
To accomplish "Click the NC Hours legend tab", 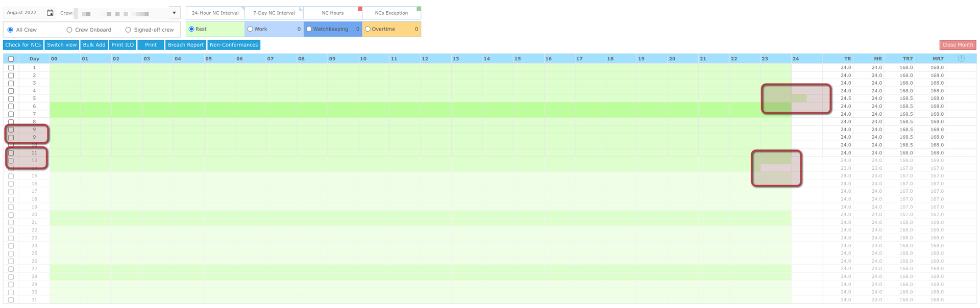I will click(333, 13).
